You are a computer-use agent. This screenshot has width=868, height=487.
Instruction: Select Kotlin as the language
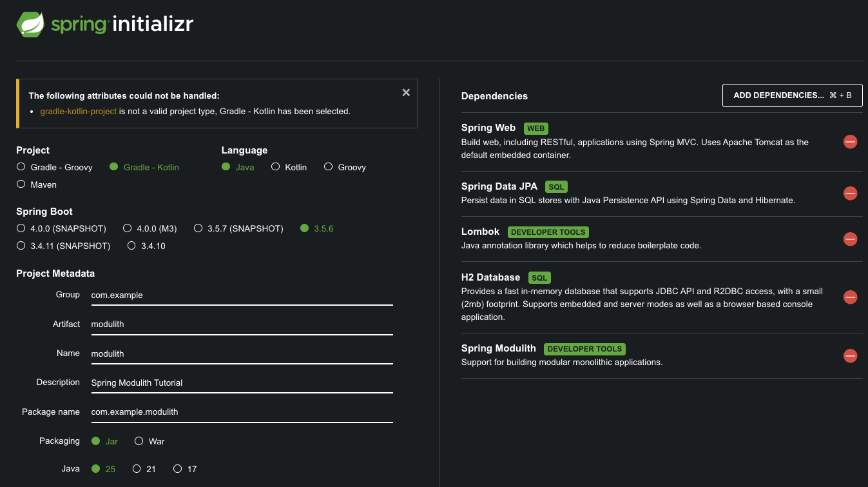pos(276,167)
